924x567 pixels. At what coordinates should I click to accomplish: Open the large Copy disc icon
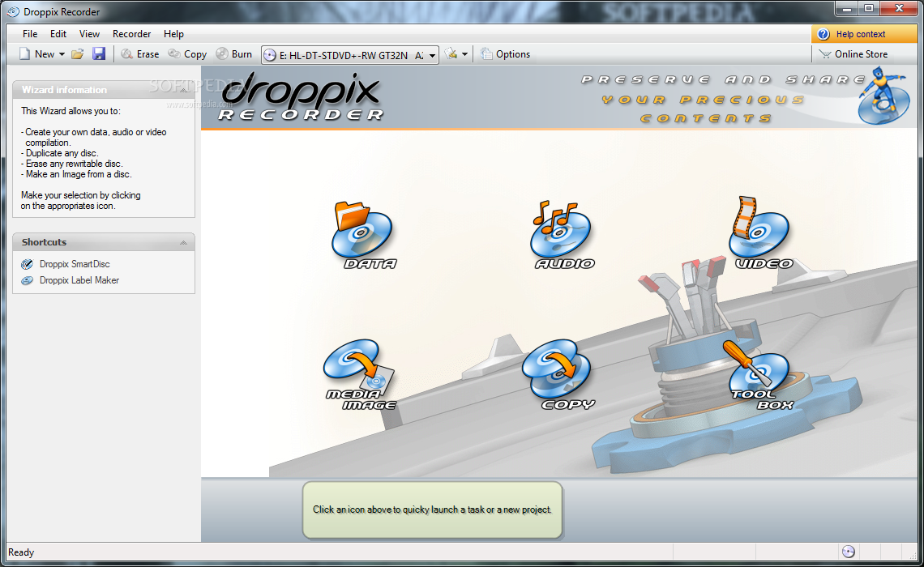coord(558,374)
